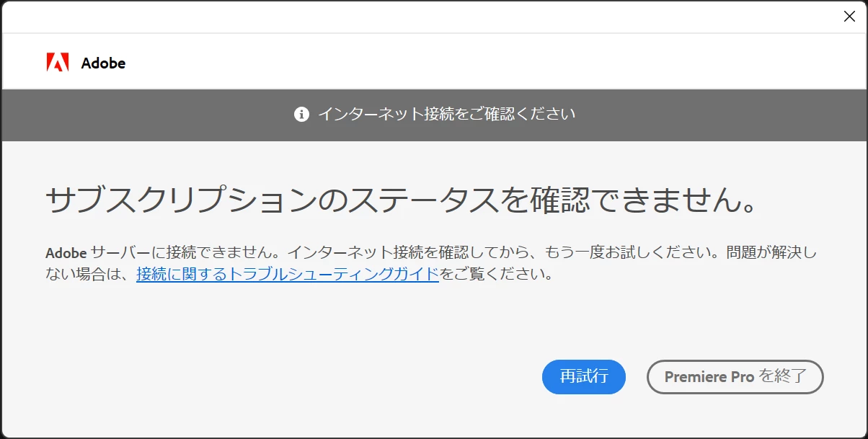
Task: Click the Adobe logo icon
Action: click(x=58, y=63)
